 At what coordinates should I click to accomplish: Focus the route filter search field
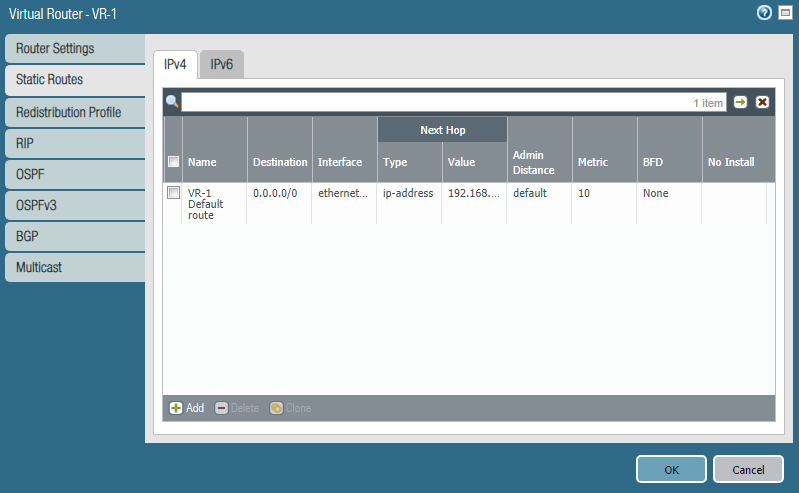click(x=454, y=102)
